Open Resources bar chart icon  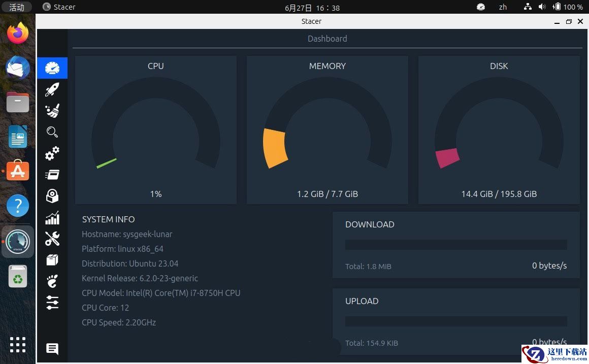coord(52,217)
